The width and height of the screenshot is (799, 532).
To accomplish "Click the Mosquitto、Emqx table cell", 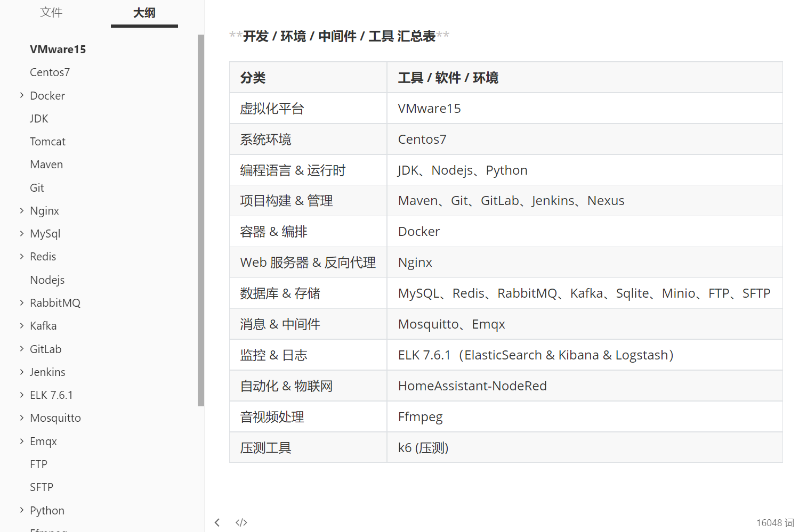I will tap(585, 324).
